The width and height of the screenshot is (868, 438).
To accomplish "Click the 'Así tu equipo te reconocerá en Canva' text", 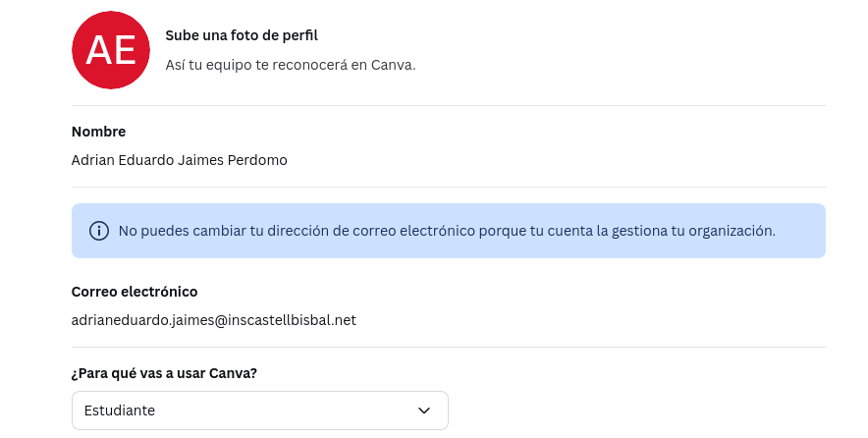I will pos(290,65).
